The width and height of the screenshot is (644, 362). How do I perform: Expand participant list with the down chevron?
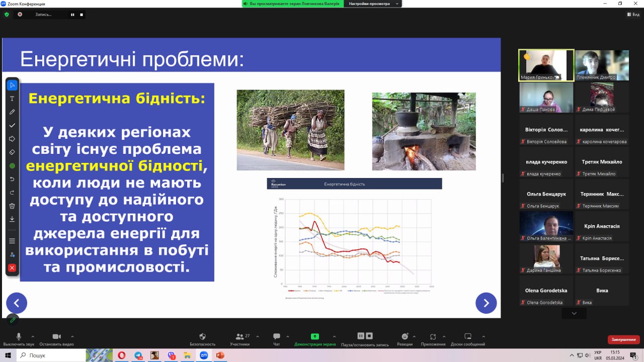tap(574, 313)
